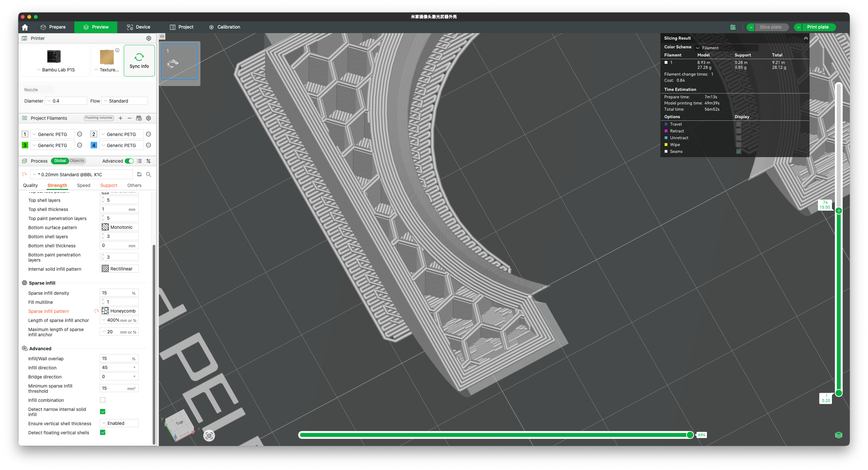Remove a filament using the minus icon

(x=130, y=118)
